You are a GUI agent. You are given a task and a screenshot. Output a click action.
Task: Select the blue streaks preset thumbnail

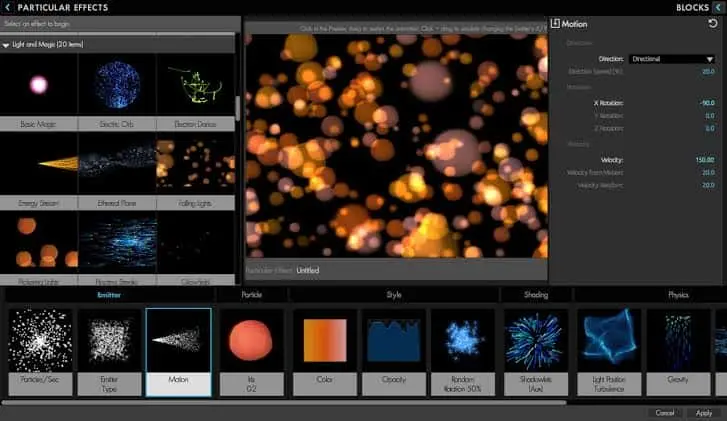pos(117,242)
